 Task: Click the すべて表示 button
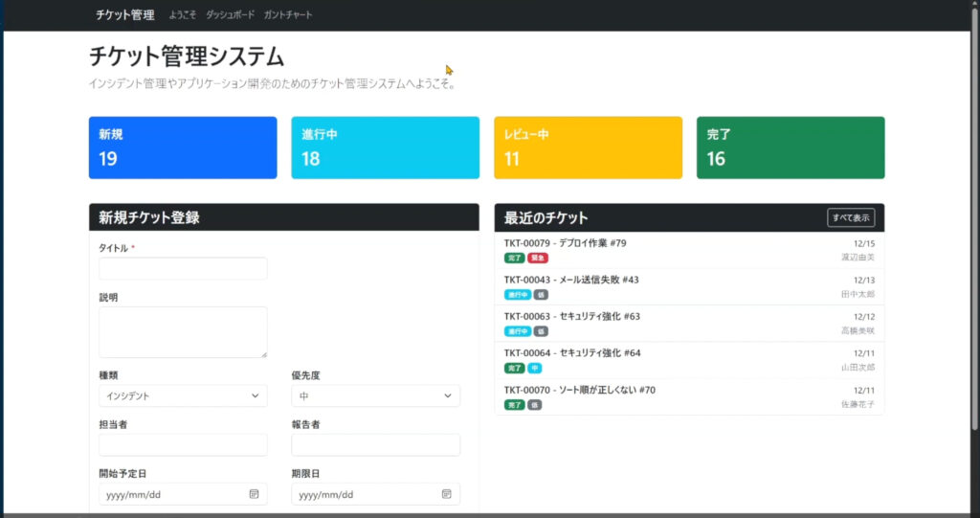[850, 217]
